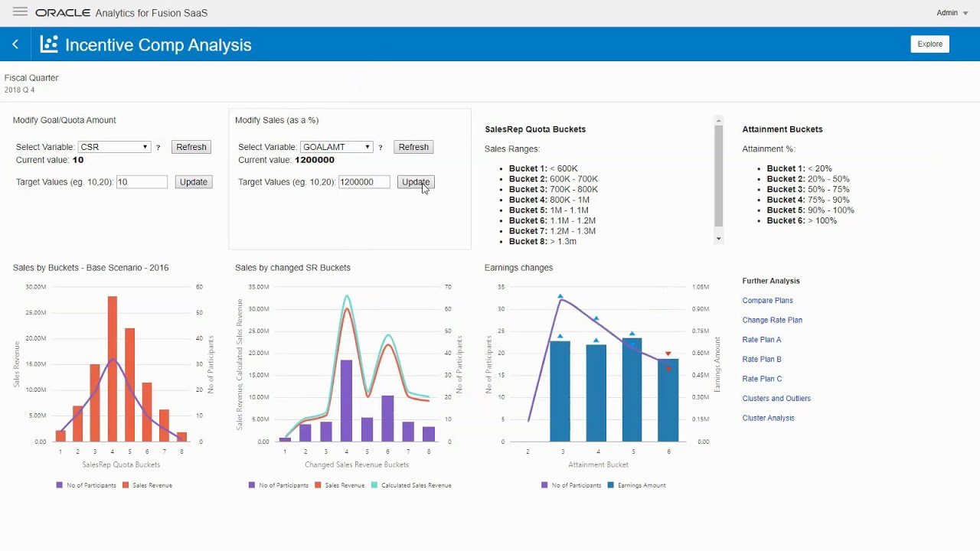Image resolution: width=980 pixels, height=551 pixels.
Task: Click the SalesRep Quota Buckets scrollbar thumb
Action: click(x=718, y=176)
